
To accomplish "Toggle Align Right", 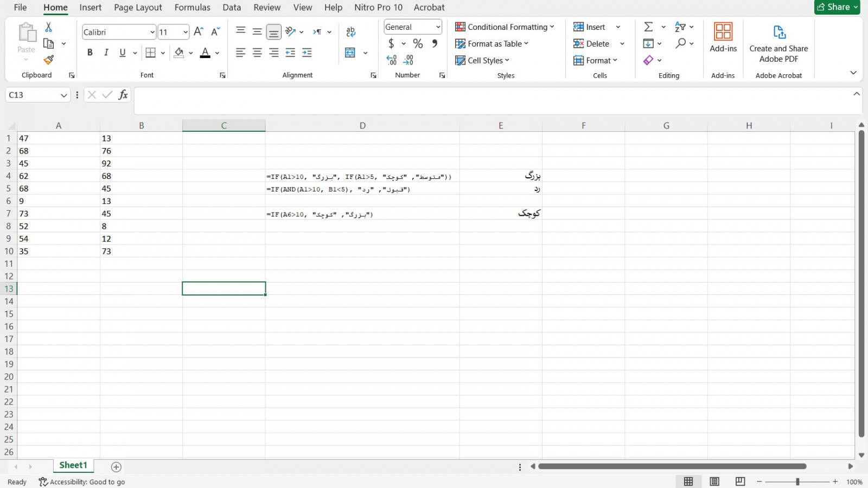I will (274, 53).
